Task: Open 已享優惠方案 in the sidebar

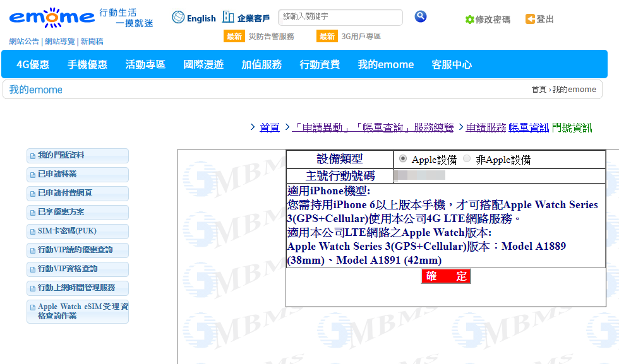Action: coord(78,213)
